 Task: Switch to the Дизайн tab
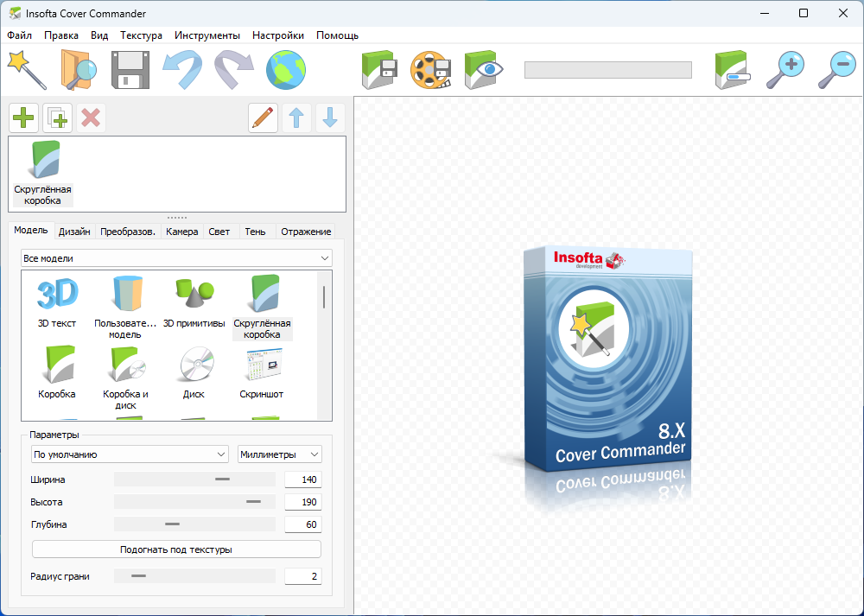coord(74,232)
